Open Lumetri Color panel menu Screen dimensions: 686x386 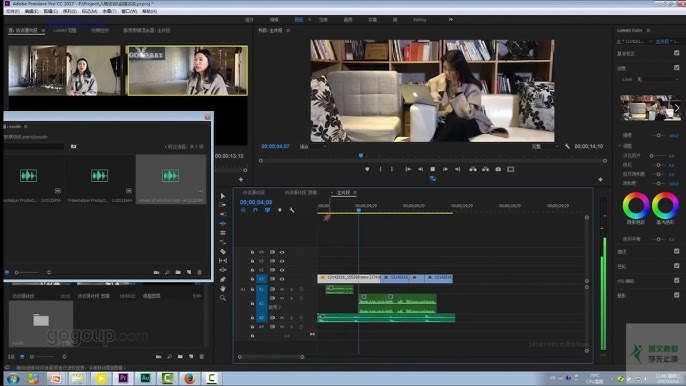point(648,31)
